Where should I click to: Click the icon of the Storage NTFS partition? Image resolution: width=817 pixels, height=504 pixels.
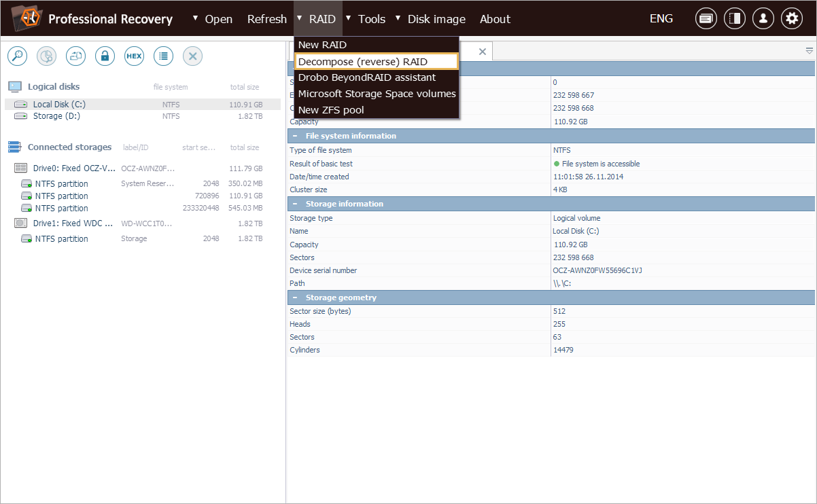click(27, 239)
